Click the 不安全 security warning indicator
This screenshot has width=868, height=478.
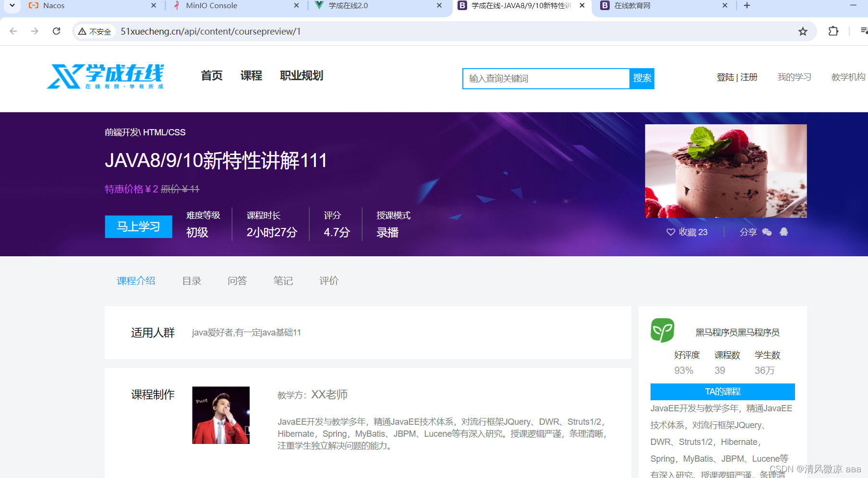pyautogui.click(x=95, y=32)
